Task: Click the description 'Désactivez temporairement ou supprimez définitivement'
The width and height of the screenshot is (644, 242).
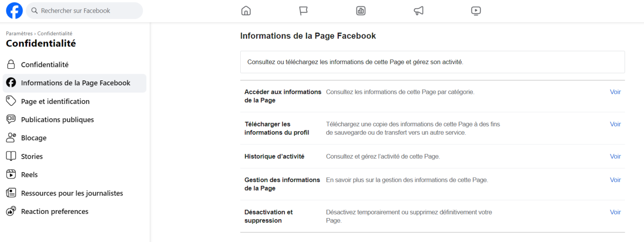Action: (x=409, y=216)
